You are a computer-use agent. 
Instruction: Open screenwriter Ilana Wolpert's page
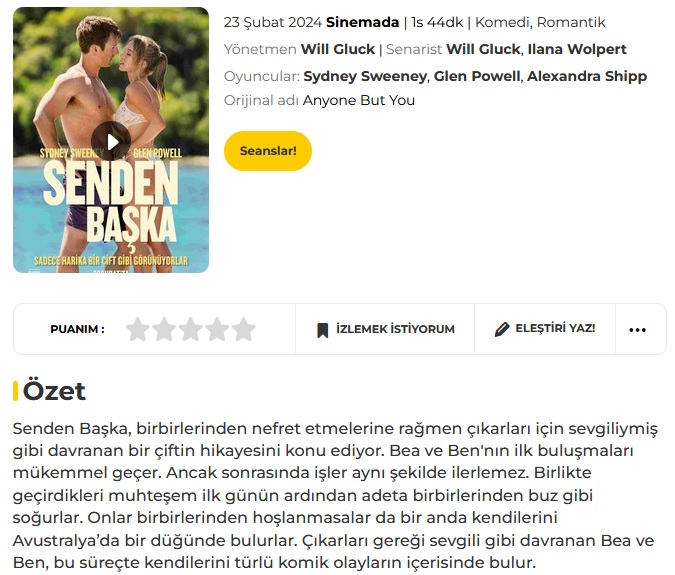(x=577, y=49)
